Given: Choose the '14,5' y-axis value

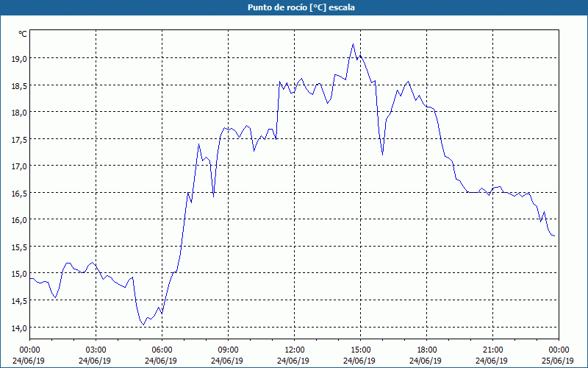Looking at the screenshot, I should (x=21, y=301).
